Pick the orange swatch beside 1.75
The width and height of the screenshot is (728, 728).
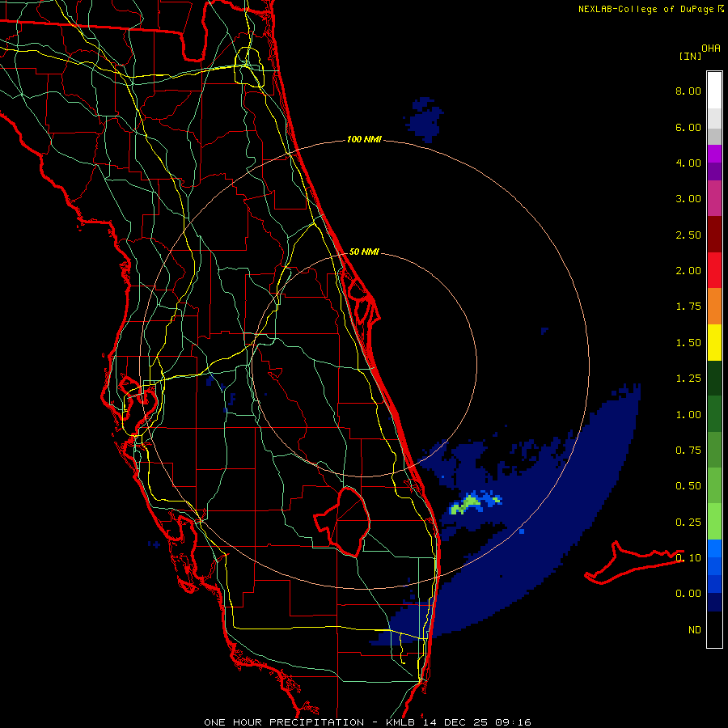pyautogui.click(x=714, y=307)
